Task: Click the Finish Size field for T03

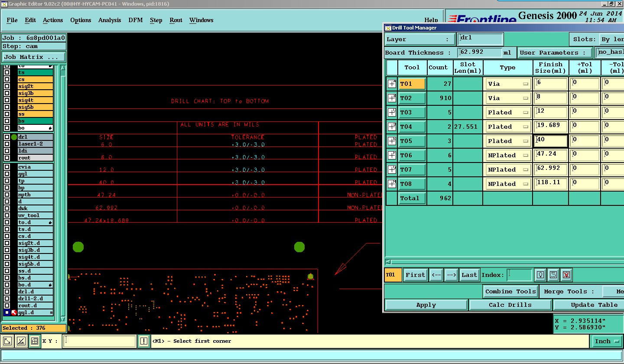Action: point(551,112)
